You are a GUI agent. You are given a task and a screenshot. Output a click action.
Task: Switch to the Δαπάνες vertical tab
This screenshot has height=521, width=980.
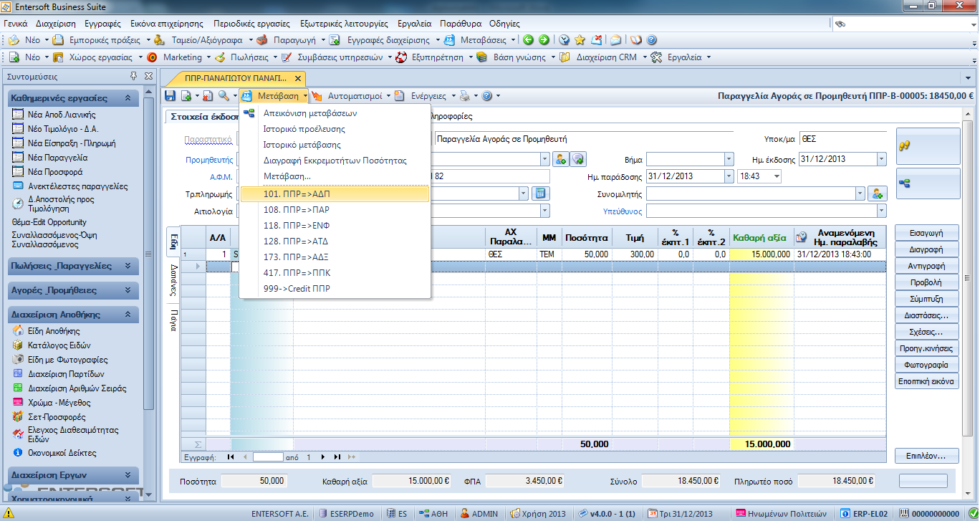tap(173, 280)
